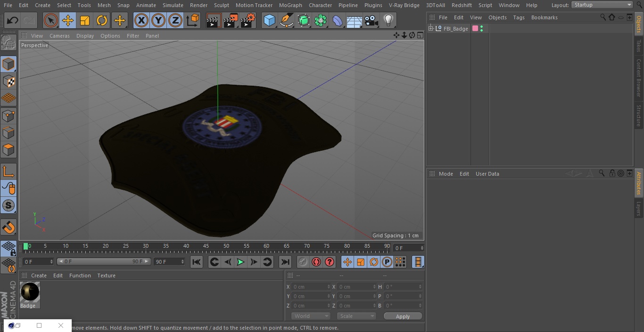Render to Picture Viewer
Image resolution: width=644 pixels, height=332 pixels.
231,21
